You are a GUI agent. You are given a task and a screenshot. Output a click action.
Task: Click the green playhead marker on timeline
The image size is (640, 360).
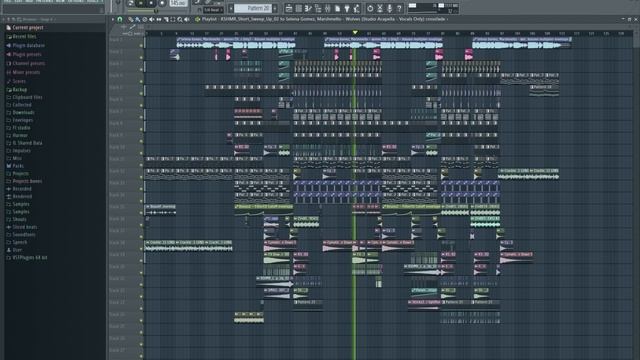tap(355, 32)
